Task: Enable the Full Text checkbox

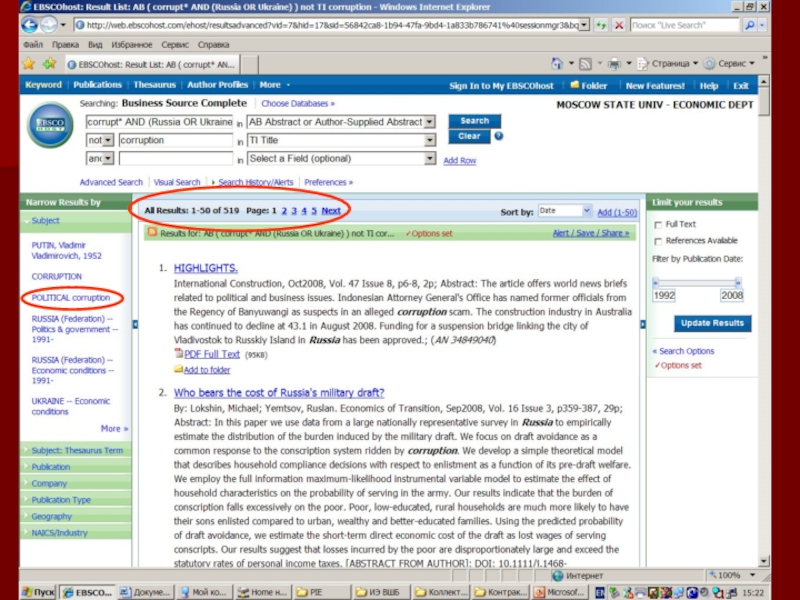Action: (658, 224)
